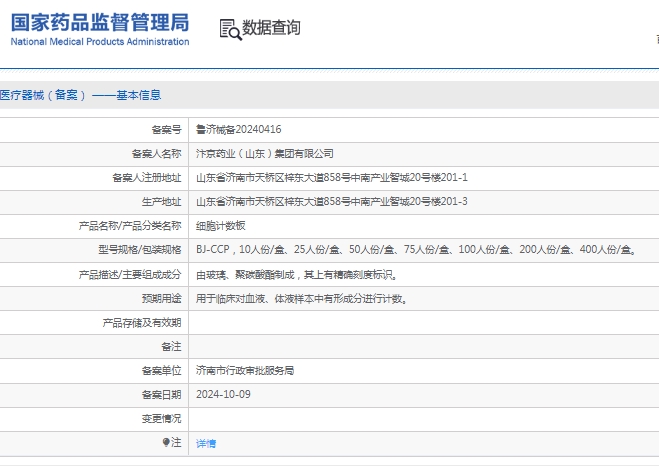Select the description 由玻璃、聚碳酸酯制成

(x=297, y=275)
